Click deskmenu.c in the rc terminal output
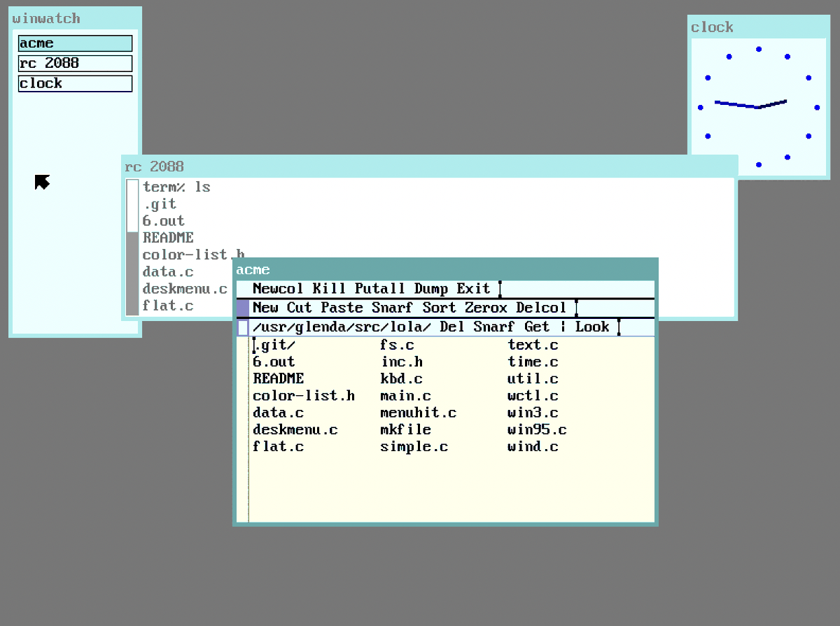The height and width of the screenshot is (626, 840). 185,289
